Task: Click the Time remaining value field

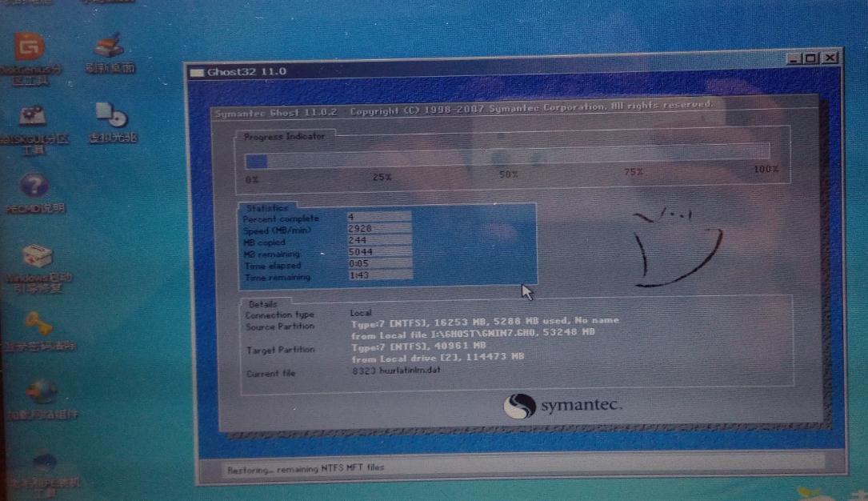Action: coord(379,276)
